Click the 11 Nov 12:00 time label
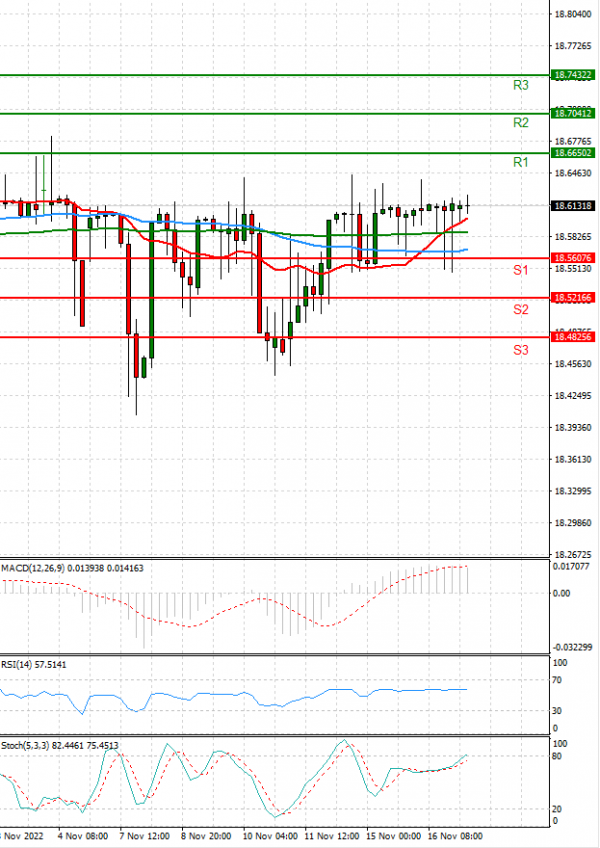 point(332,836)
